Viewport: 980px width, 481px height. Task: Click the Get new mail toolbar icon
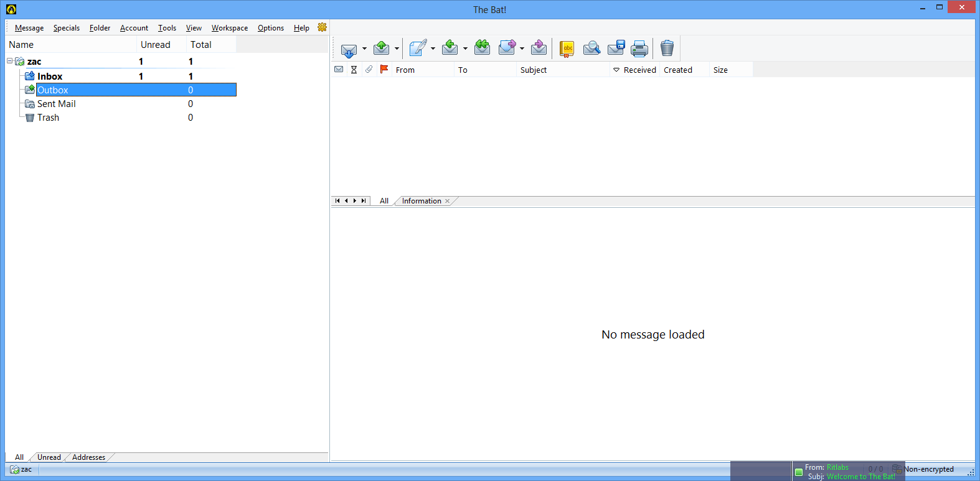point(349,49)
